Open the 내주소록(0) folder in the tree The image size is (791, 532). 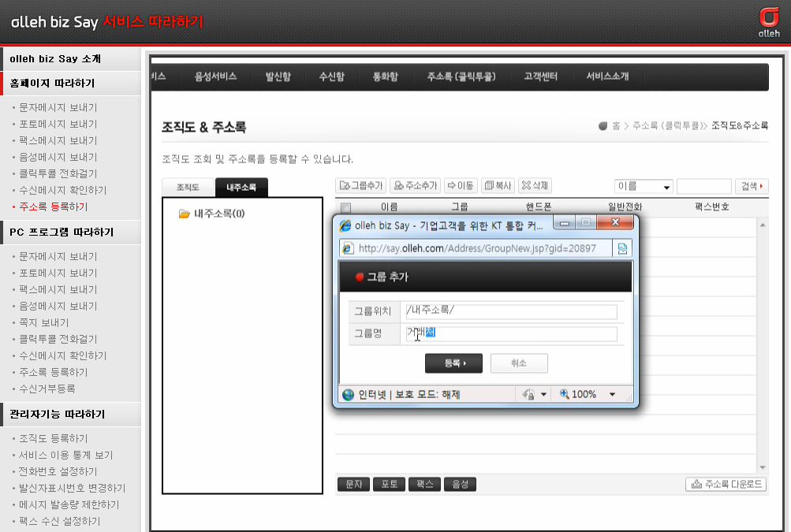click(212, 214)
